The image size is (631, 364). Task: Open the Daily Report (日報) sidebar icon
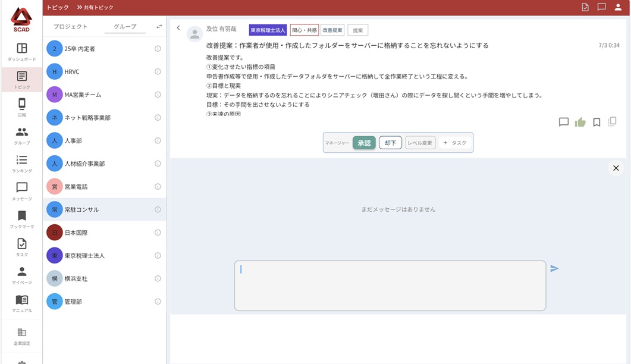pos(22,108)
